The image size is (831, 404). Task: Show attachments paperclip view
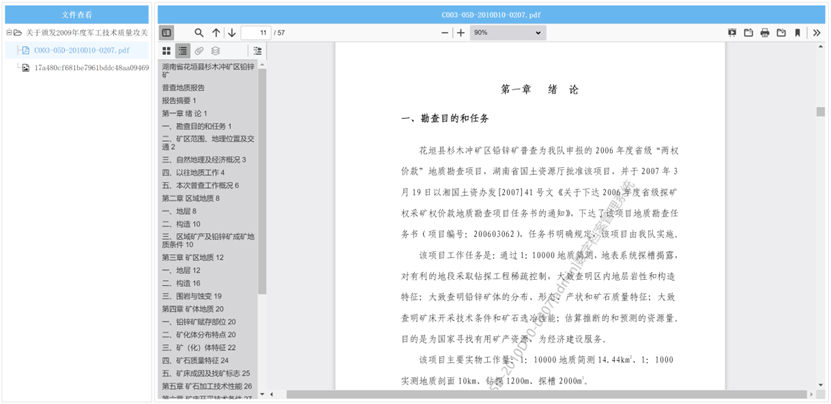199,51
